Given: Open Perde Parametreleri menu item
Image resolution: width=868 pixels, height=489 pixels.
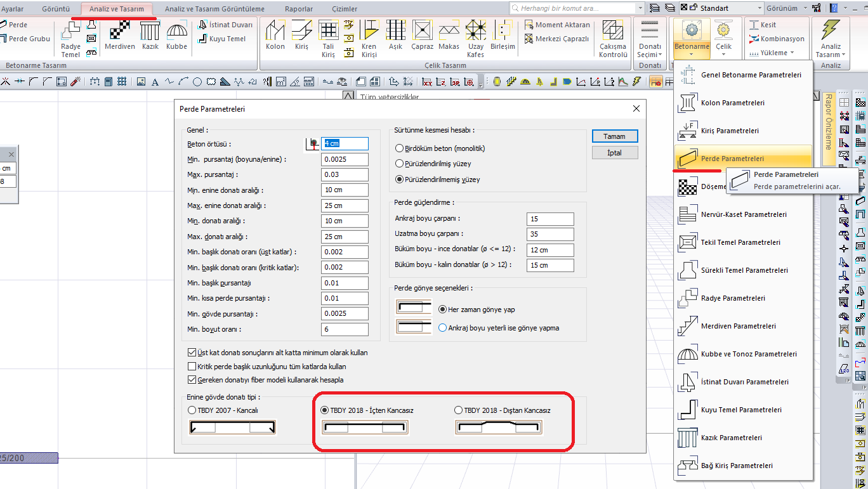Looking at the screenshot, I should [x=744, y=159].
